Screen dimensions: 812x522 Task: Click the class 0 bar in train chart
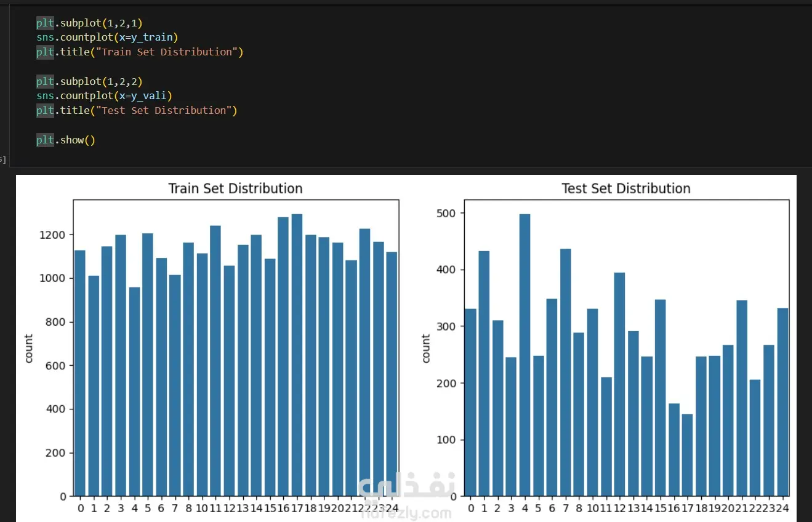pos(80,373)
